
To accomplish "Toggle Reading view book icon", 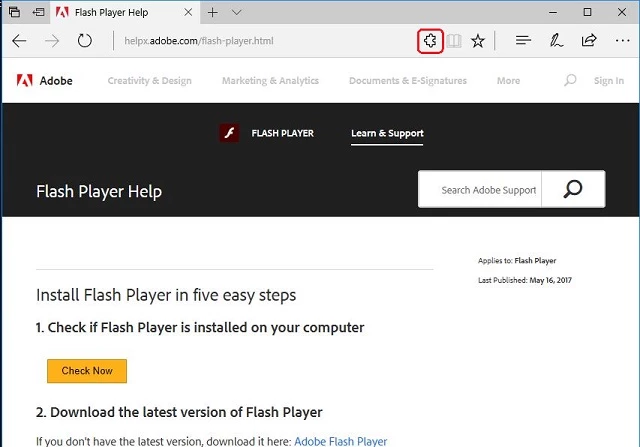I will [453, 41].
